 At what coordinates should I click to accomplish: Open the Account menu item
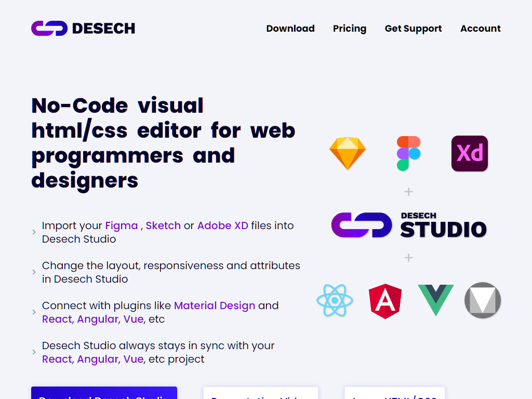click(x=481, y=29)
